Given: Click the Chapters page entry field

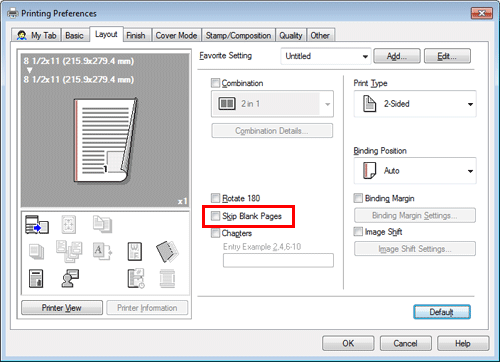Looking at the screenshot, I should (278, 260).
